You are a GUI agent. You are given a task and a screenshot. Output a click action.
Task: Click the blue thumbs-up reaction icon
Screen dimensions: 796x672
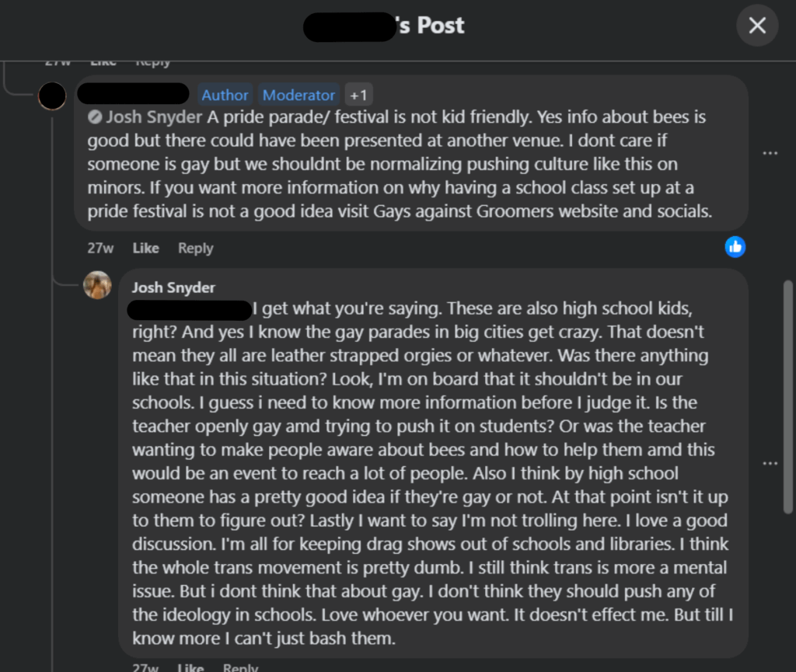pyautogui.click(x=735, y=247)
